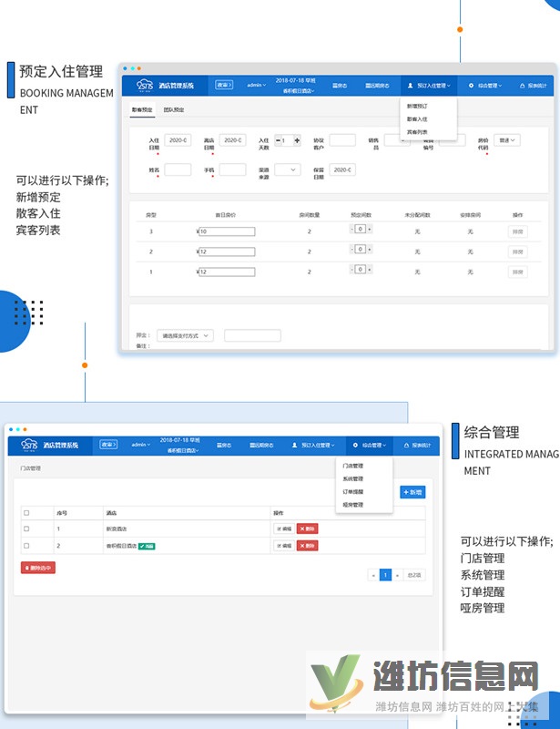Viewport: 560px width, 729px height.
Task: Click 排房 button for room type 3
Action: pyautogui.click(x=517, y=231)
